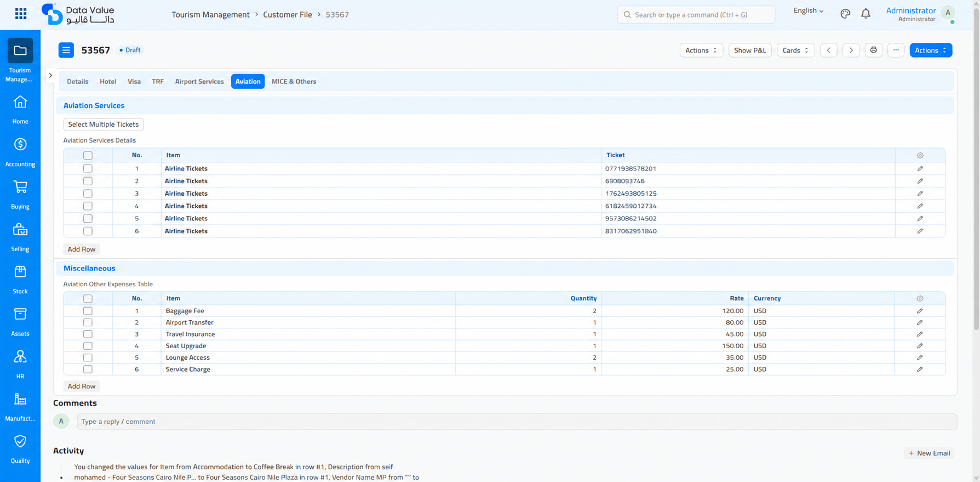980x482 pixels.
Task: Check the row for ticket 0771938578201
Action: click(88, 168)
